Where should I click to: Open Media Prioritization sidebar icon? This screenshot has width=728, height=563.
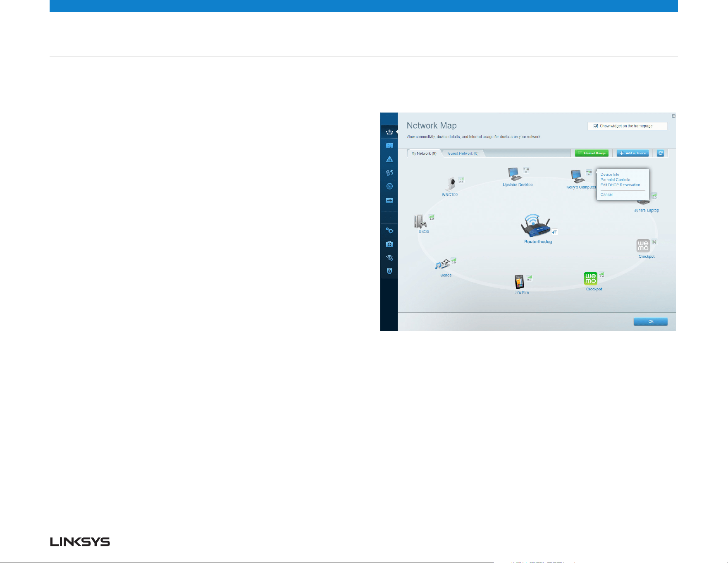(389, 173)
